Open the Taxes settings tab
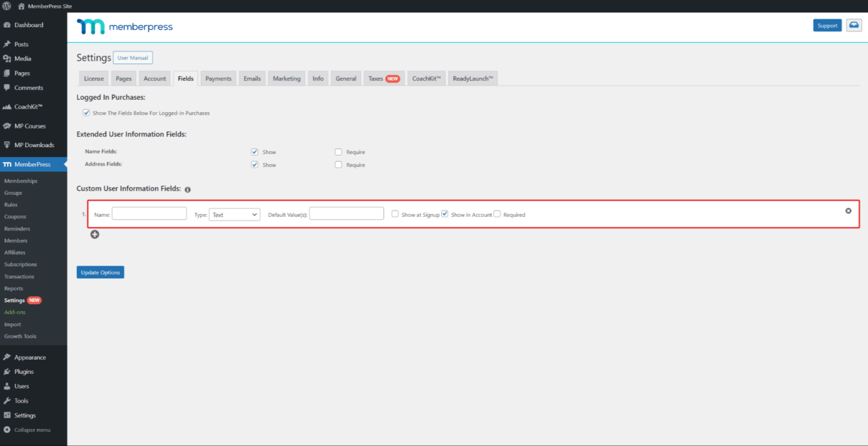 point(383,78)
